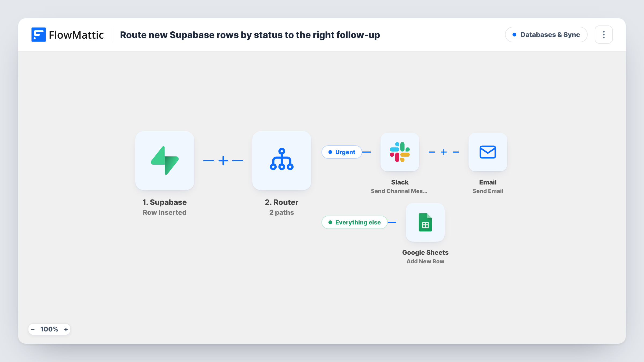Open the three-dot options menu
This screenshot has width=644, height=362.
pyautogui.click(x=604, y=35)
